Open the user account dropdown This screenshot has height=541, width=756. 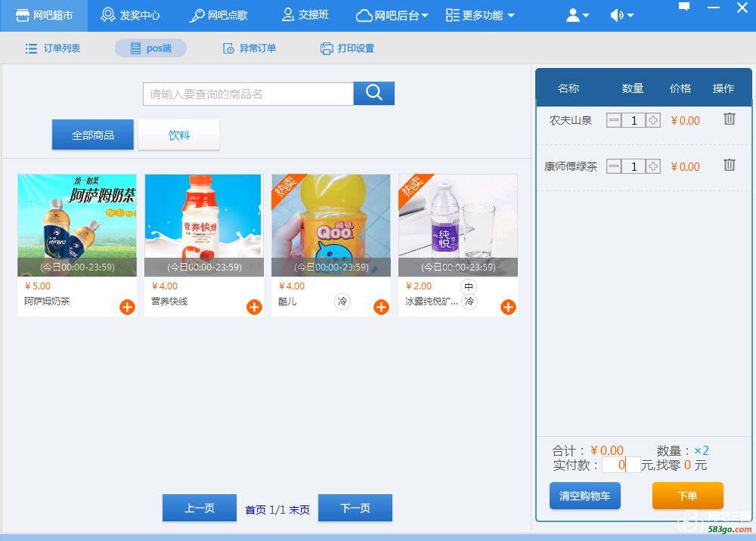[x=578, y=15]
